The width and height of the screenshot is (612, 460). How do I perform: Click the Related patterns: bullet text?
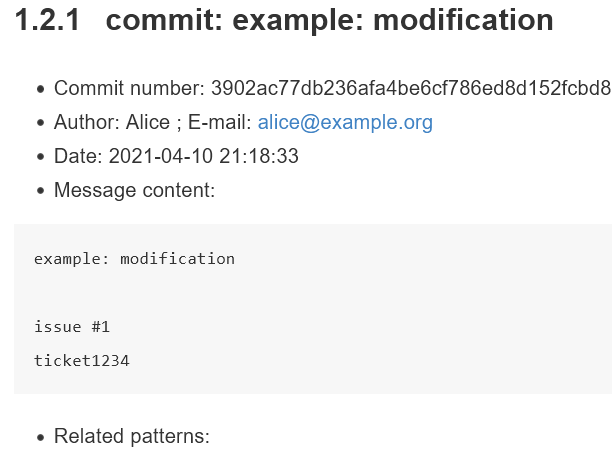coord(132,436)
